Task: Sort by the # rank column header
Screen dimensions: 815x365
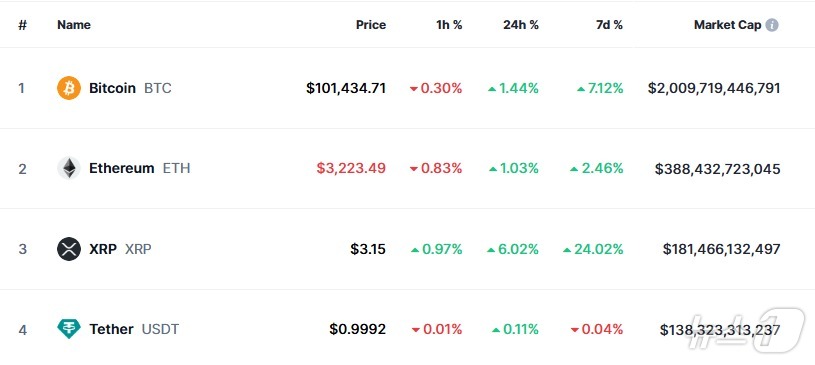Action: pos(22,25)
